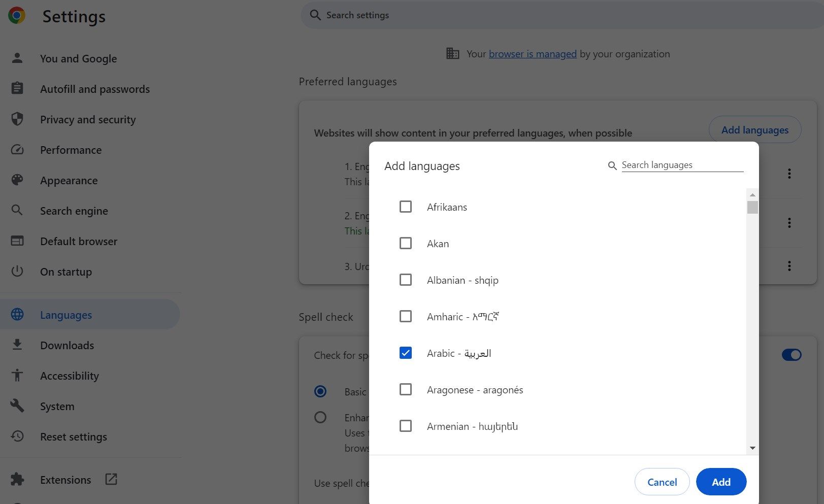Screen dimensions: 824x504
Task: Select the Autofill and passwords clipboard icon
Action: [17, 88]
